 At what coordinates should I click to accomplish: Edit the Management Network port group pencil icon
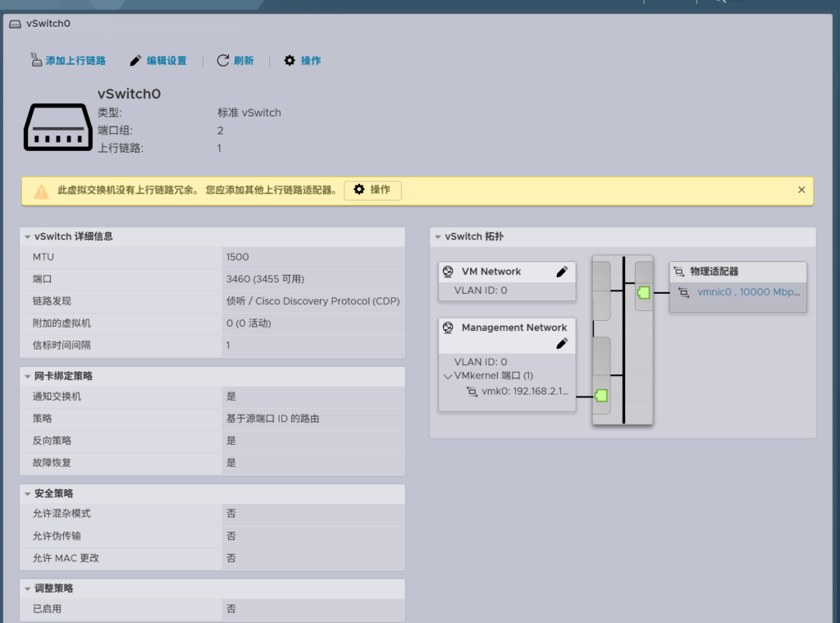(x=562, y=344)
